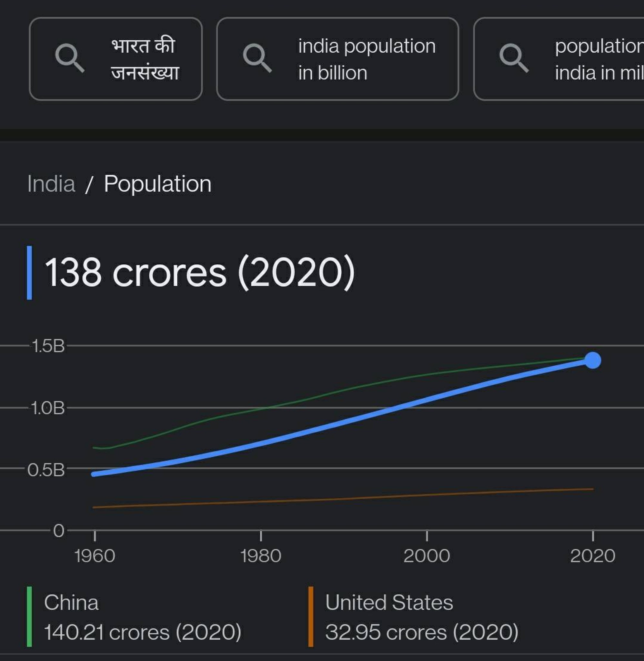This screenshot has width=644, height=661.
Task: Click the 138 crores (2020) headline
Action: pos(200,273)
